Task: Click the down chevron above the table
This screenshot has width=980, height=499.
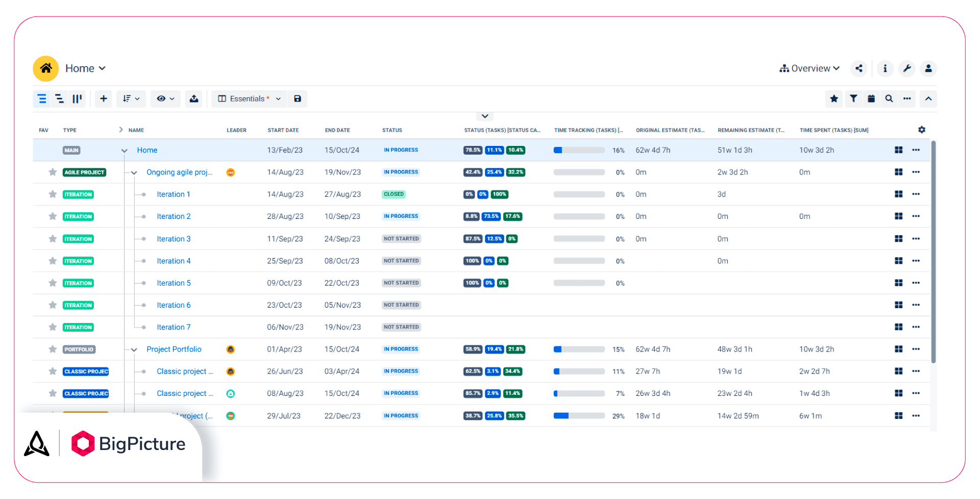Action: pos(485,116)
